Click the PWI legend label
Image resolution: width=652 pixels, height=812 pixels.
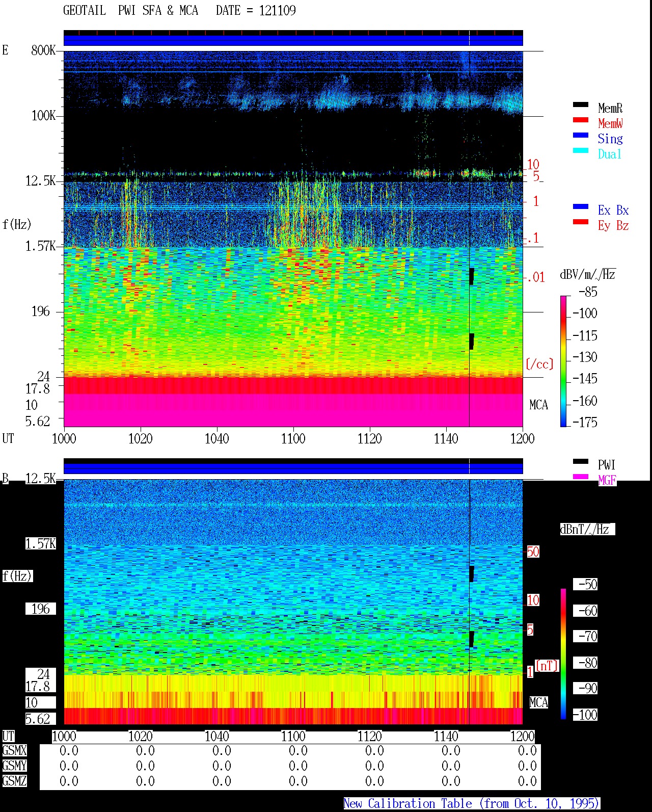point(607,465)
